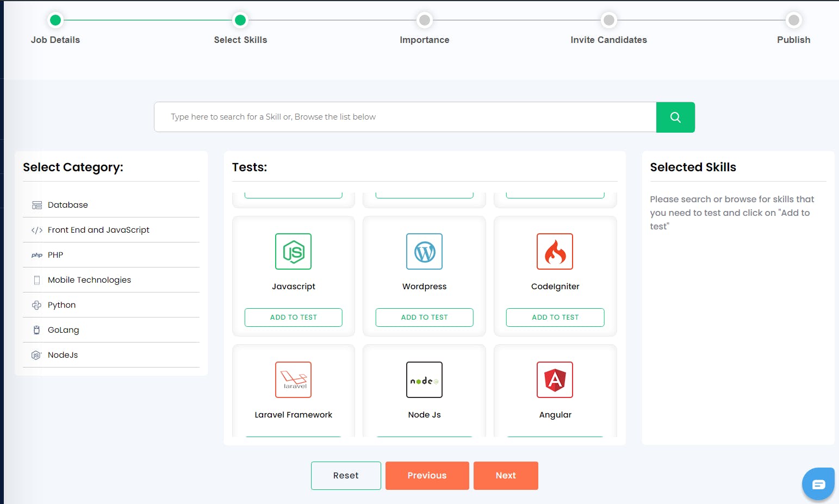The width and height of the screenshot is (839, 504).
Task: Click the green search magnifier button
Action: 675,117
